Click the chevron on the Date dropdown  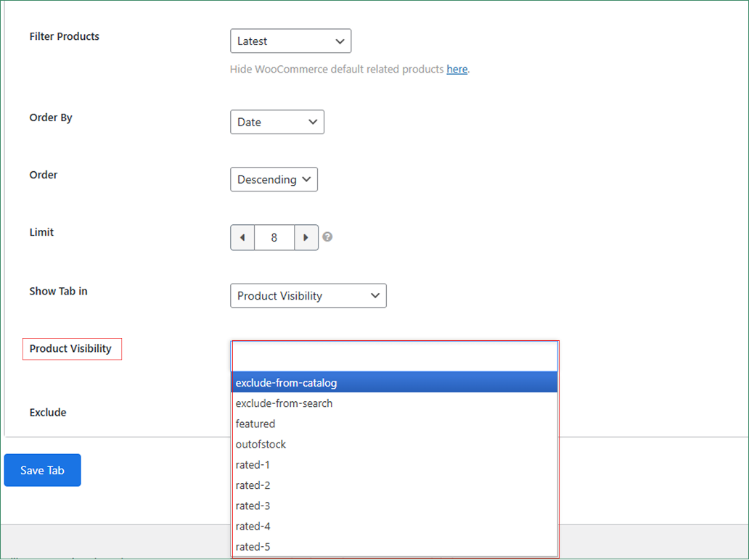[x=313, y=122]
